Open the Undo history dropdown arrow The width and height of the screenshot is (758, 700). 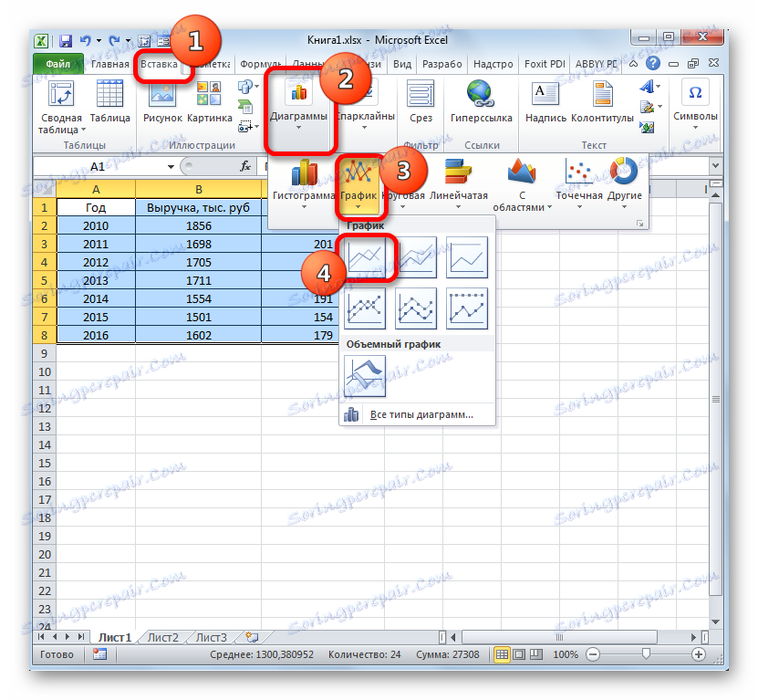click(99, 41)
